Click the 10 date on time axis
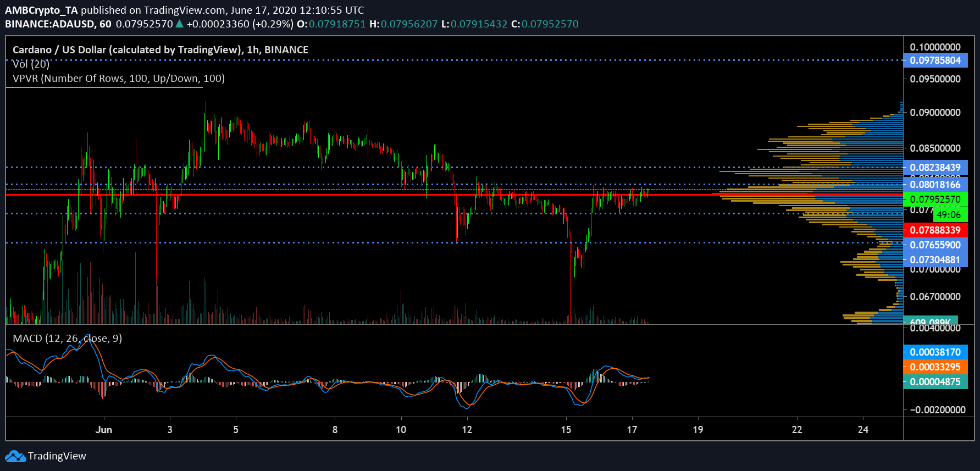This screenshot has height=471, width=980. 401,430
